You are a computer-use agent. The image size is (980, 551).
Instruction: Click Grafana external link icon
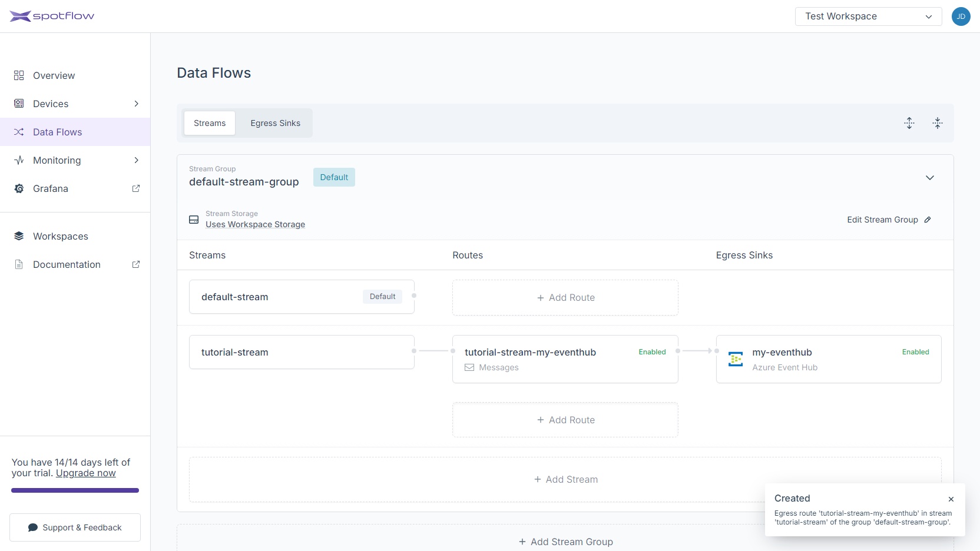136,188
